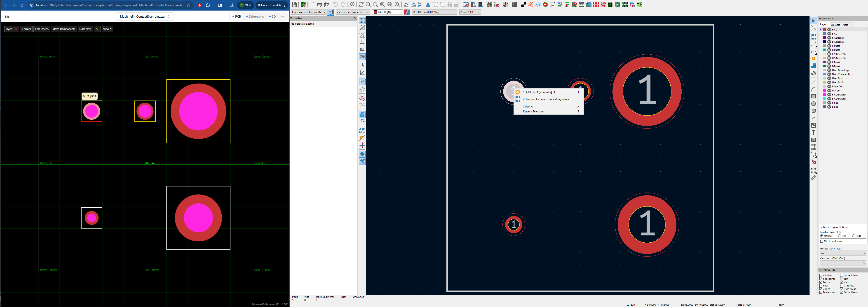Open the Track width dropdown
Image resolution: width=868 pixels, height=307 pixels.
(308, 12)
